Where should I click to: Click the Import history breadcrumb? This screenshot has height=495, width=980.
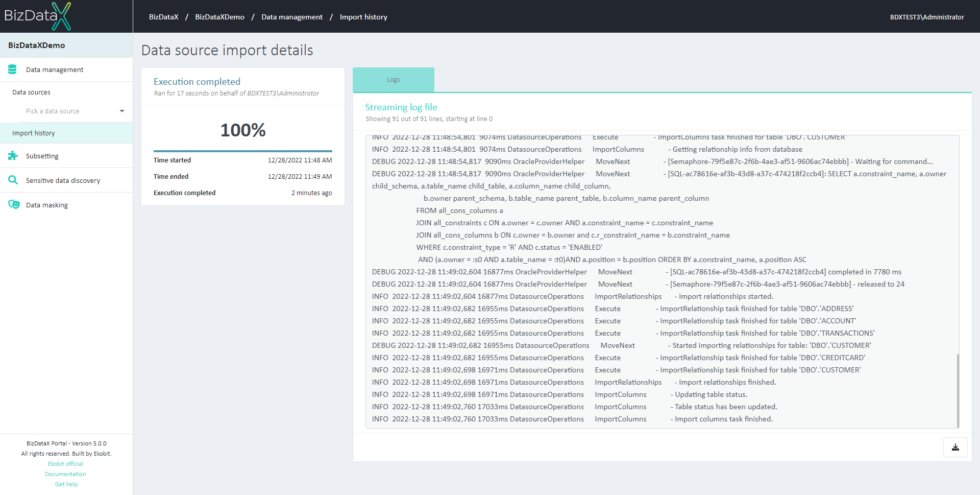point(363,17)
